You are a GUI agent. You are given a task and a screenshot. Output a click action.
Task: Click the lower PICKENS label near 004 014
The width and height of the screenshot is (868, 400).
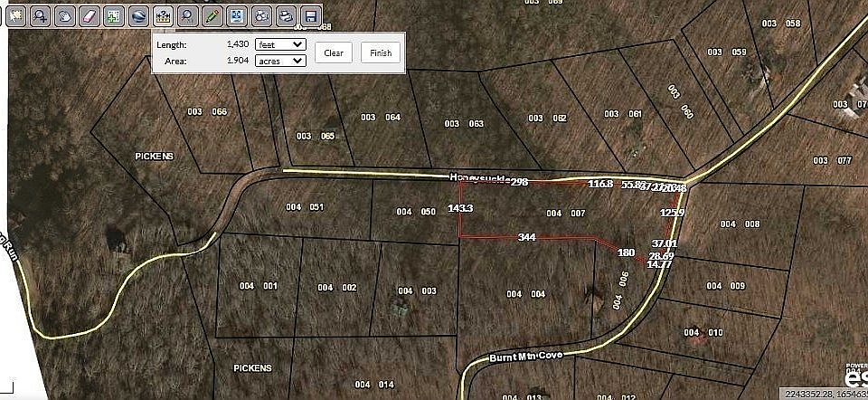click(x=252, y=367)
